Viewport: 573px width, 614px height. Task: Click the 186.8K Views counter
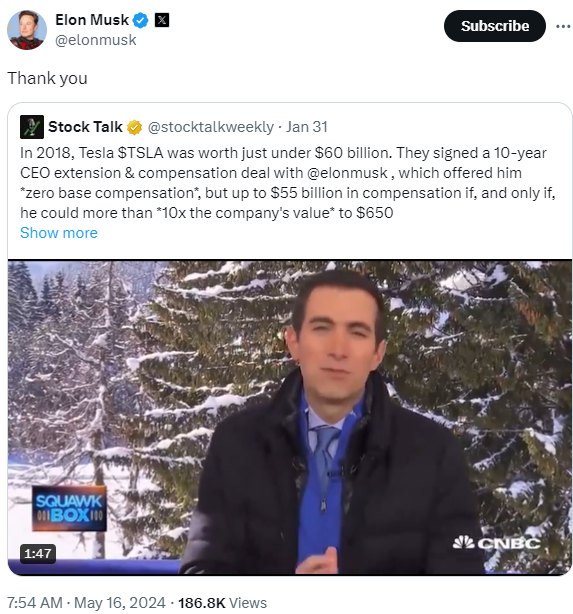click(222, 602)
